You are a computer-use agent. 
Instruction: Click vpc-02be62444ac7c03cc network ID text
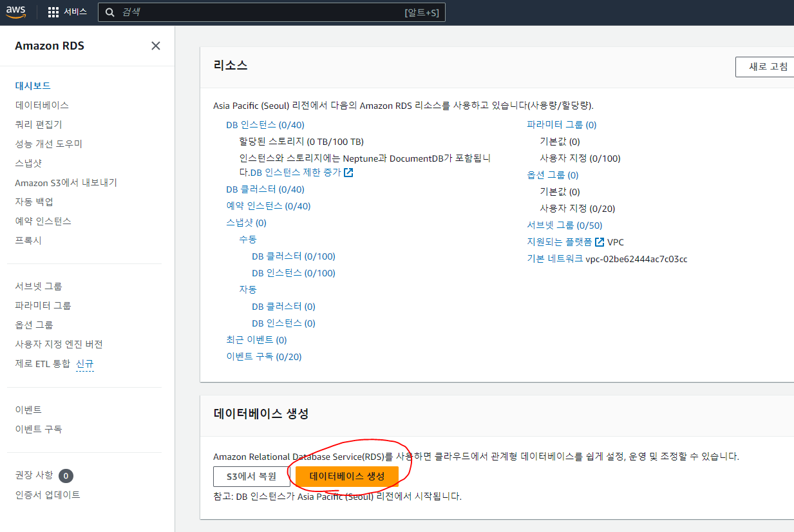636,259
